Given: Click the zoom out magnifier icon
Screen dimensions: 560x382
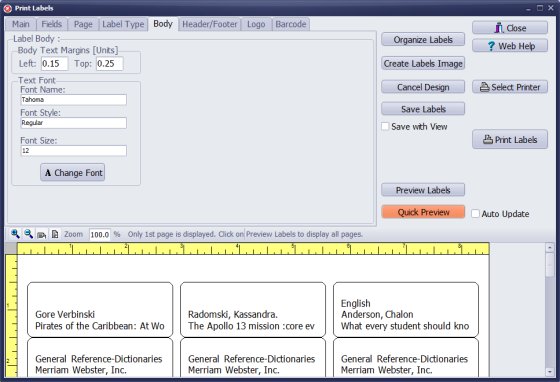Looking at the screenshot, I should 28,234.
